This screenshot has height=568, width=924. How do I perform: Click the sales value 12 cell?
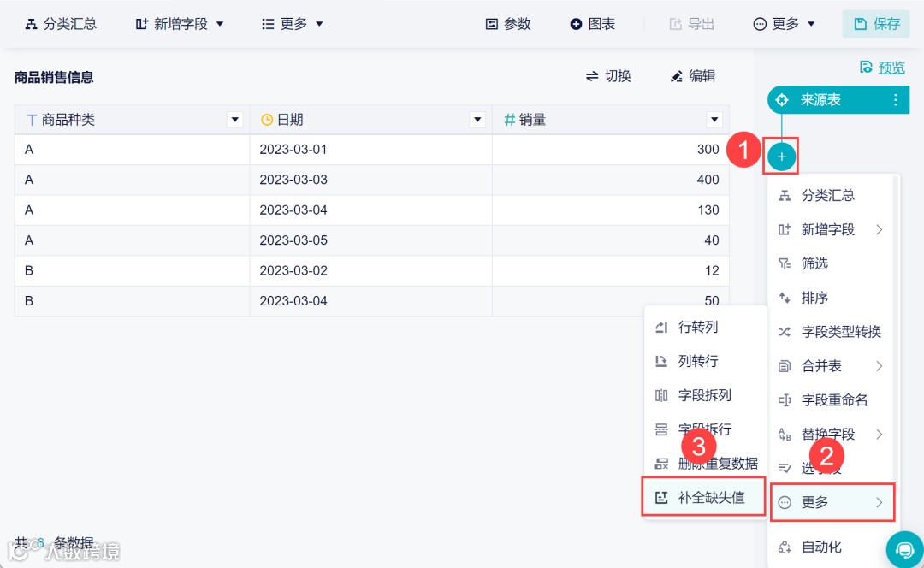coord(611,271)
